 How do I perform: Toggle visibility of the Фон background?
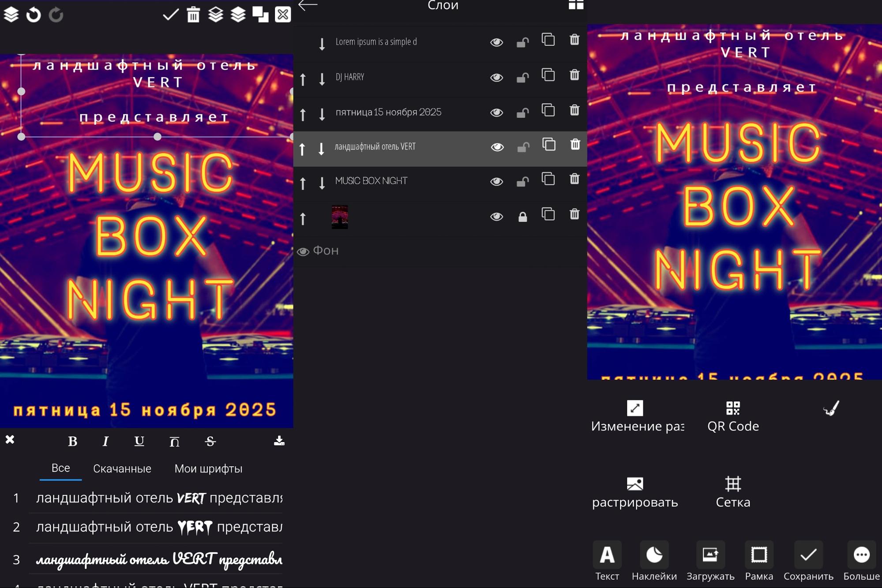point(303,251)
